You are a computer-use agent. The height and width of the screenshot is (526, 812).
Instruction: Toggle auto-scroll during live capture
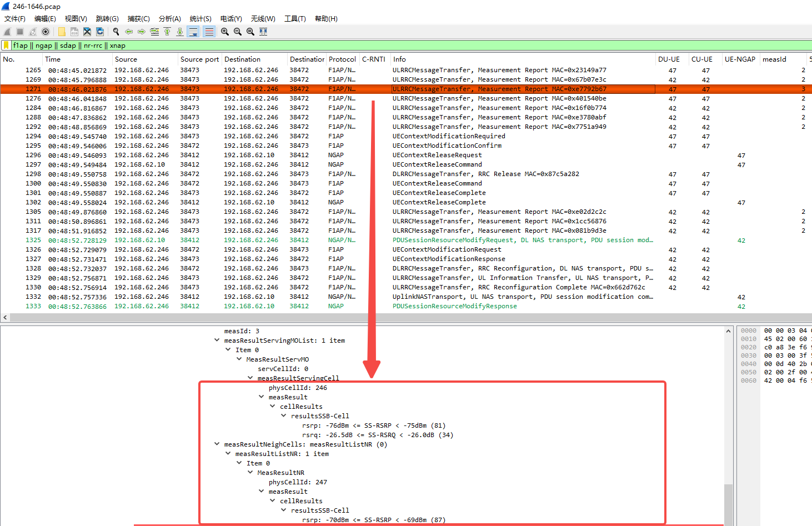pyautogui.click(x=193, y=32)
